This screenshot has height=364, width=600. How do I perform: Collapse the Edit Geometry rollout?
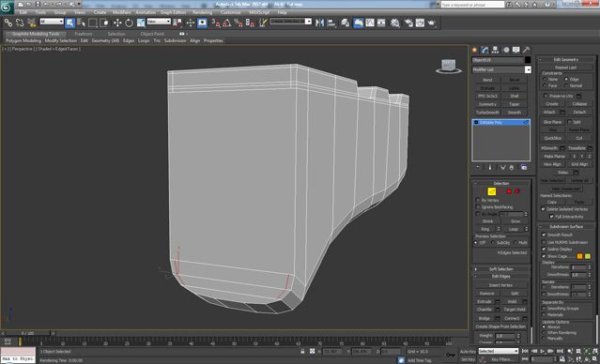point(566,60)
